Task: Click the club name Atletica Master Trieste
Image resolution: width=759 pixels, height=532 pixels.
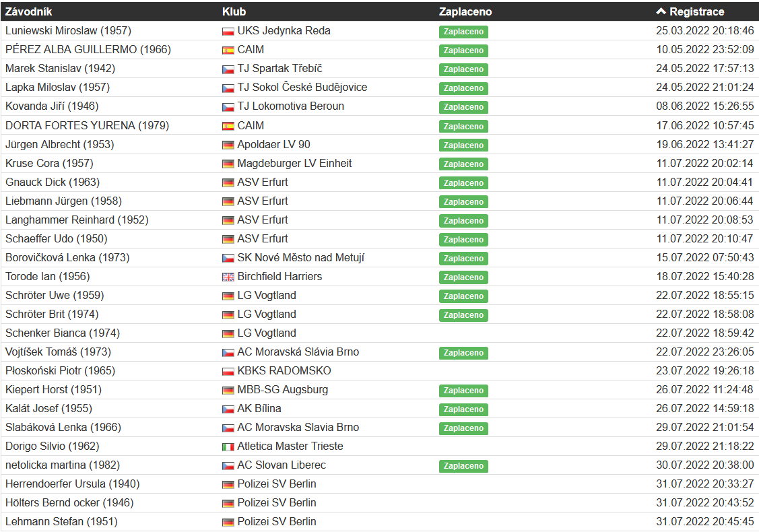Action: 290,446
